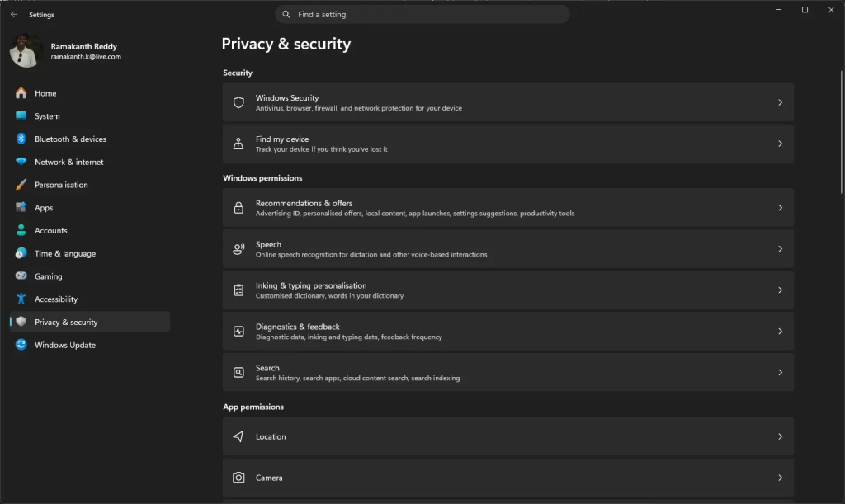Expand the Search permissions chevron

[x=780, y=373]
